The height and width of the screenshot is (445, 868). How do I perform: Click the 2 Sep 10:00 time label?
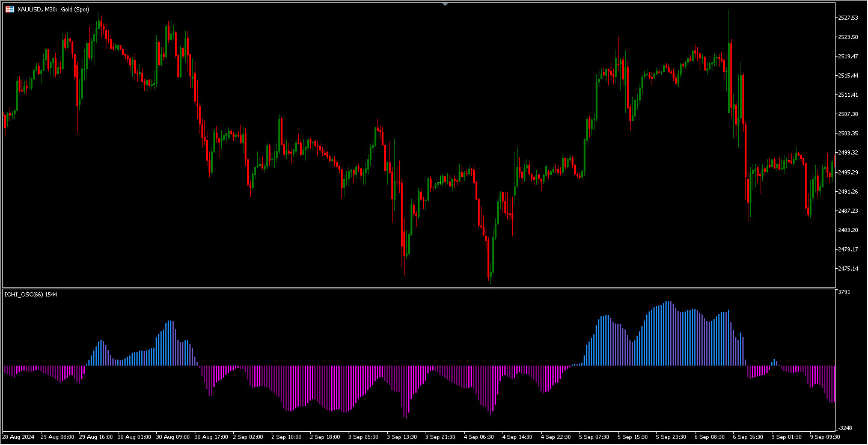click(286, 437)
